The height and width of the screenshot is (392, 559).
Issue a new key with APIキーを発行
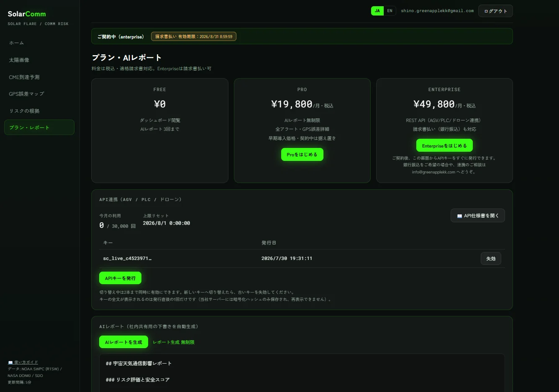click(x=120, y=278)
